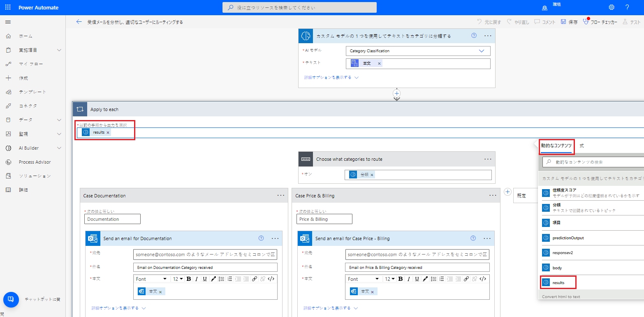Screen dimensions: 644x317
Task: Open テンプレート in the left navigation
Action: [33, 92]
